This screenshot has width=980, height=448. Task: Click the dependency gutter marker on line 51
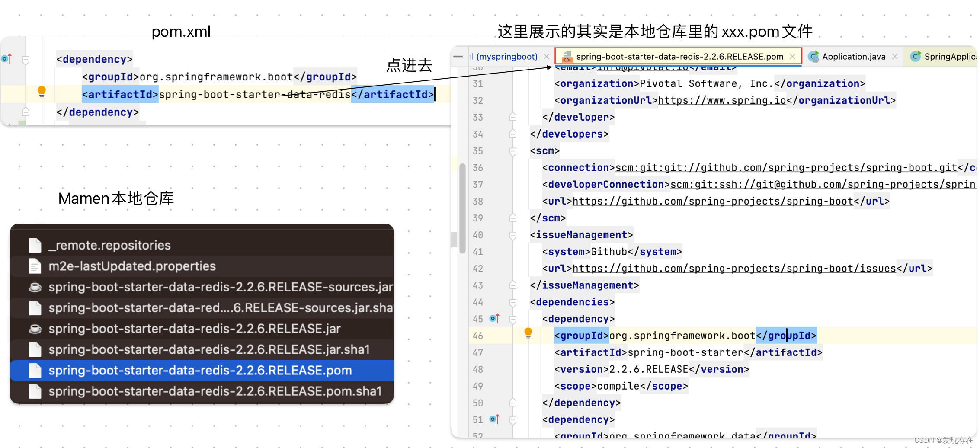point(494,419)
